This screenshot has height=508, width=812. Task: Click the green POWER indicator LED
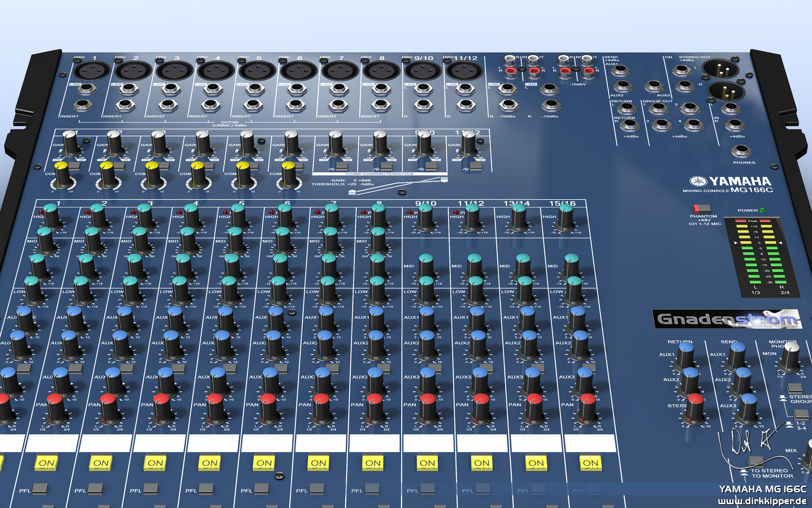[762, 210]
